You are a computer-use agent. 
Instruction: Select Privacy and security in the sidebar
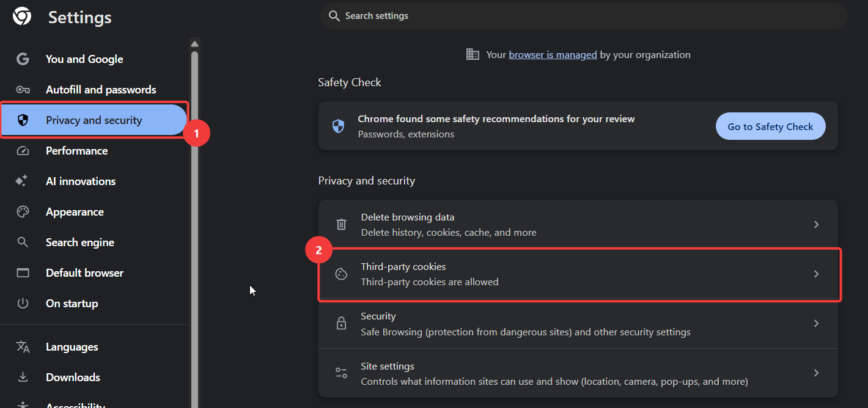(94, 120)
